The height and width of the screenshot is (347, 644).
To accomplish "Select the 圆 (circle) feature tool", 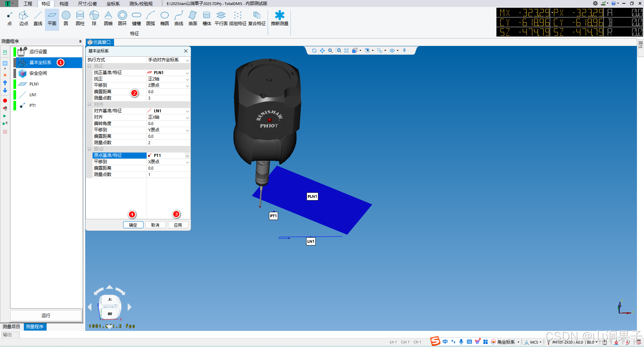I will (66, 19).
